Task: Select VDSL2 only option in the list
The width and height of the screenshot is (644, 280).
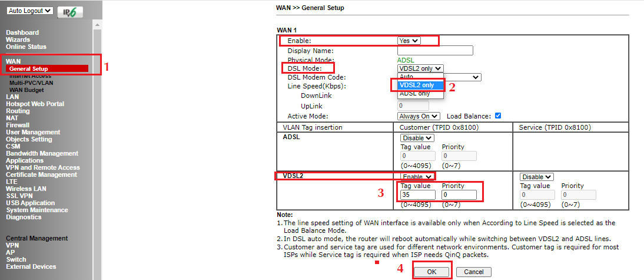Action: pos(416,85)
